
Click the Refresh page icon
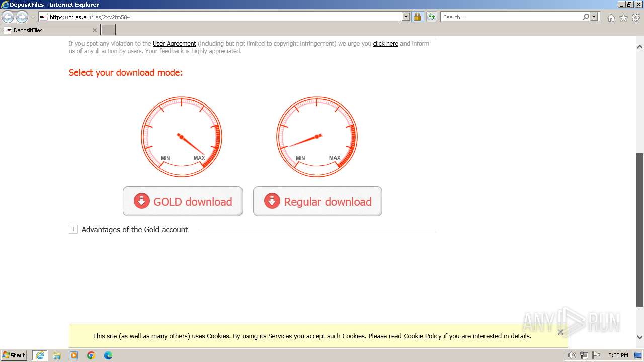click(x=432, y=17)
